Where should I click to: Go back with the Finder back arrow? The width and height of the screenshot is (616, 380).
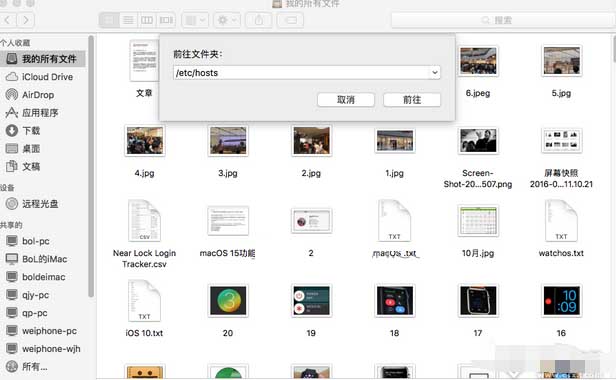click(x=7, y=20)
